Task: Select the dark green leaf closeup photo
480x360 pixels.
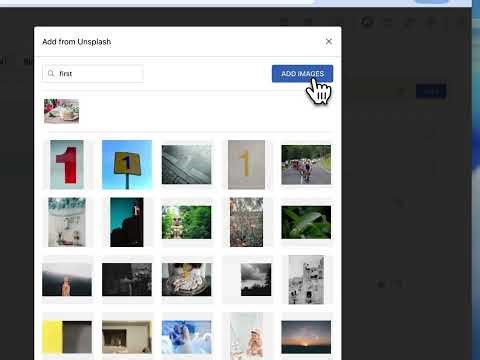Action: pyautogui.click(x=306, y=222)
